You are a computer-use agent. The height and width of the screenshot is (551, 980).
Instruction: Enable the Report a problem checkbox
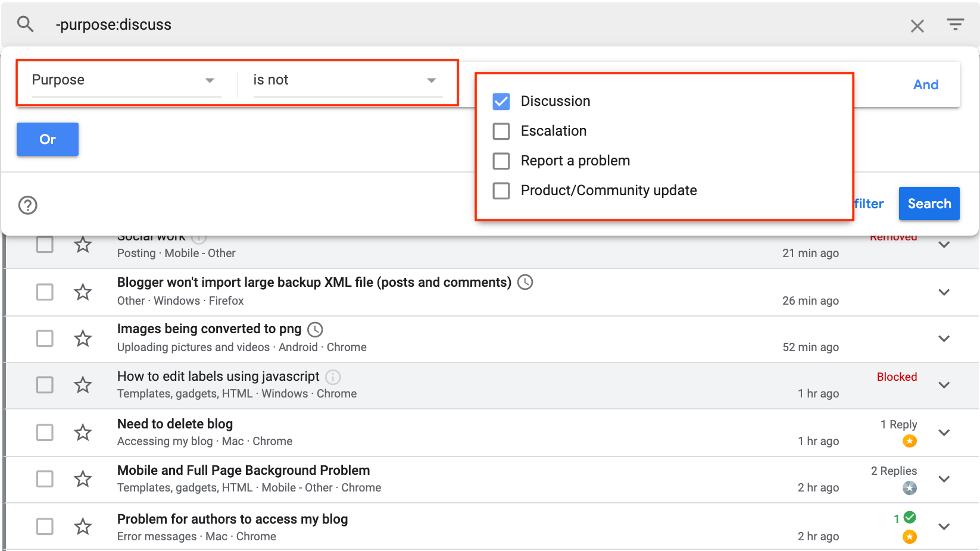[x=501, y=161]
